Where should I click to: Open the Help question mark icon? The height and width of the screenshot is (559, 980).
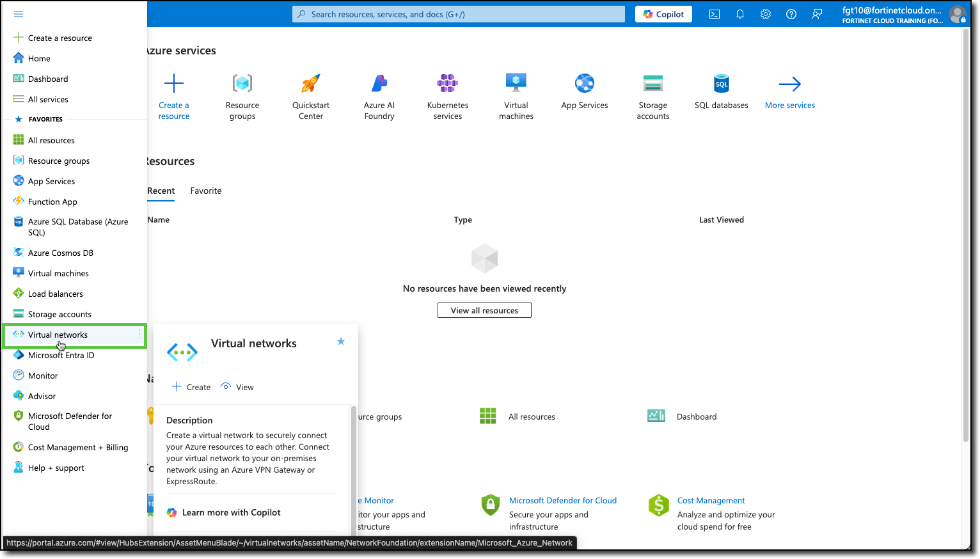point(791,13)
